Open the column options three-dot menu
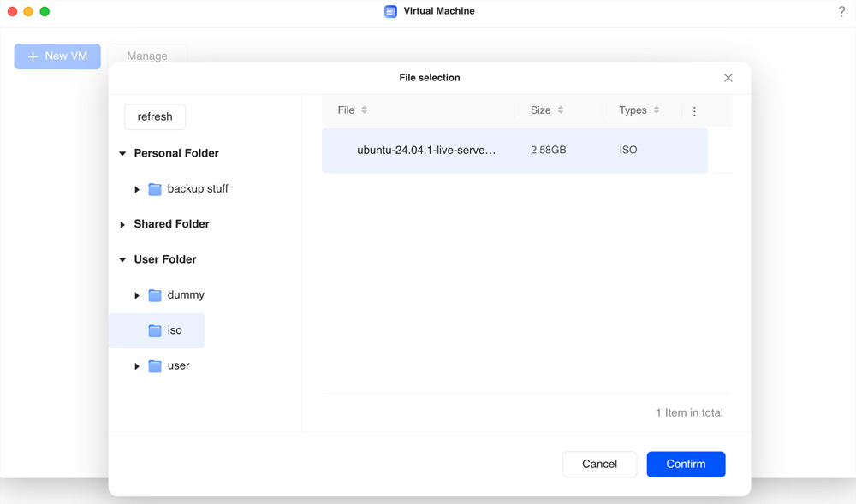Image resolution: width=856 pixels, height=504 pixels. pyautogui.click(x=694, y=111)
